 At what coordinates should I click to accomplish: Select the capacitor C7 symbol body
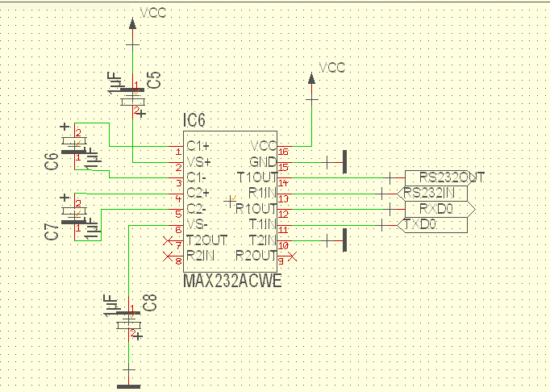click(74, 216)
